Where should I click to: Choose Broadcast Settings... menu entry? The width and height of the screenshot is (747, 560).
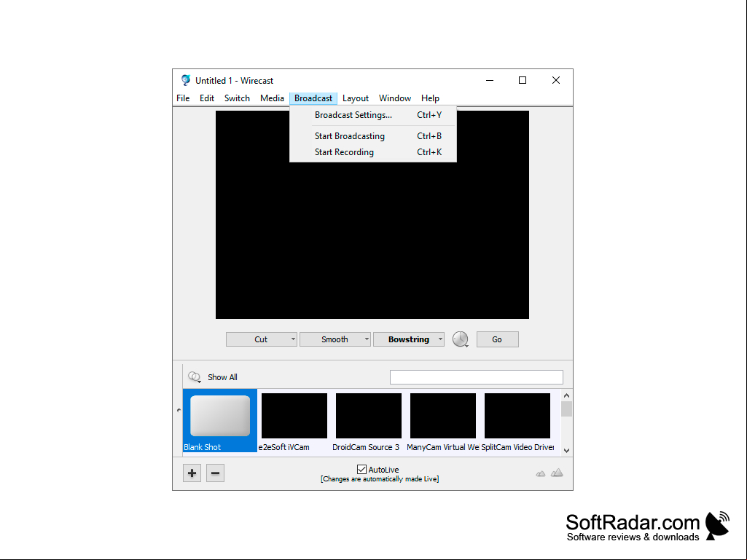point(373,115)
